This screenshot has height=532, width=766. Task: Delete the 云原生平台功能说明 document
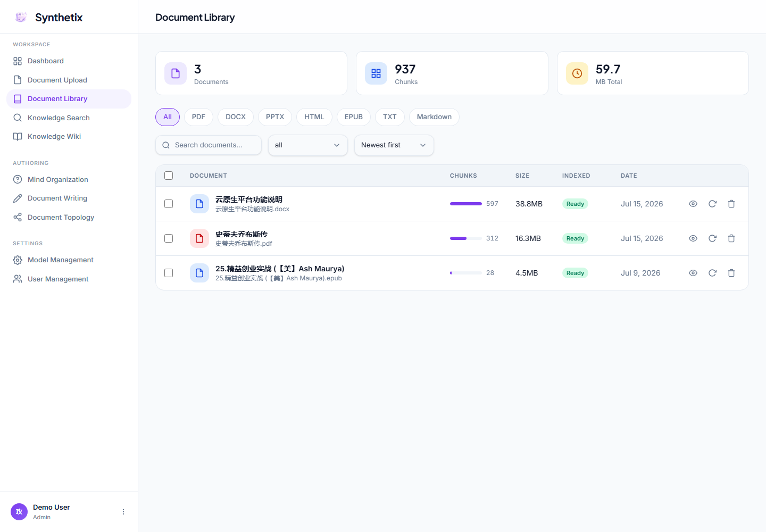tap(731, 204)
